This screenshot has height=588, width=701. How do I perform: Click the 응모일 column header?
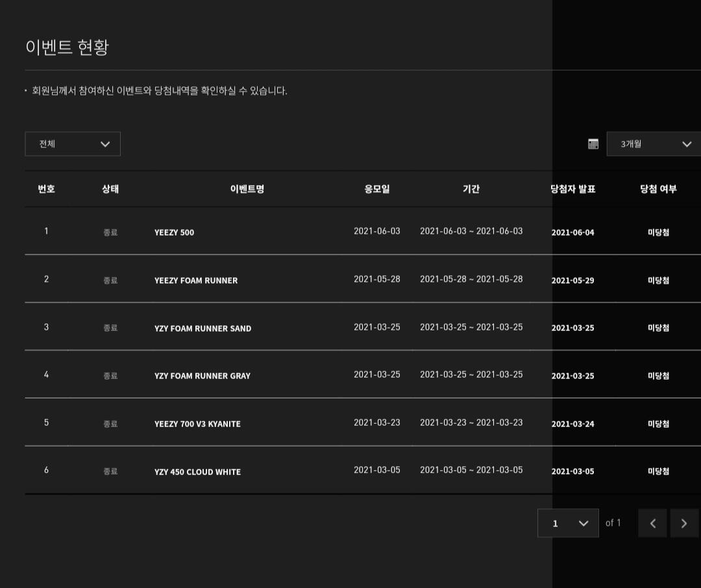tap(377, 189)
